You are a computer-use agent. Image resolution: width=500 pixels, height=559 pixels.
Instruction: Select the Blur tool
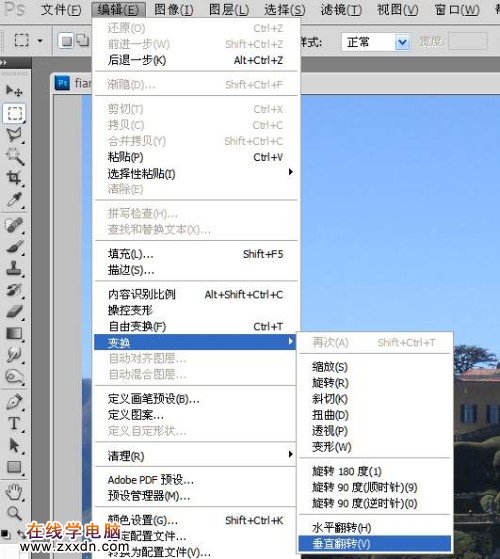pyautogui.click(x=14, y=354)
